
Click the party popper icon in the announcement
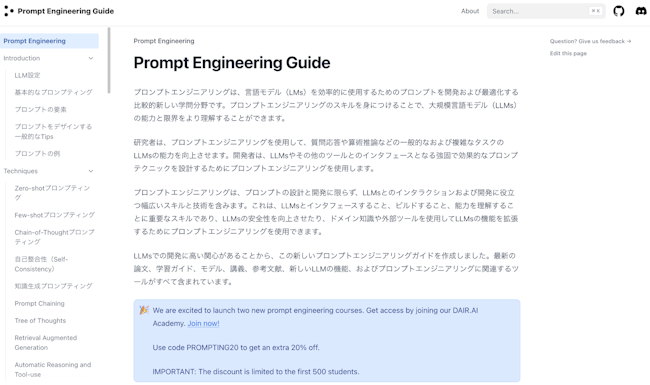[144, 310]
